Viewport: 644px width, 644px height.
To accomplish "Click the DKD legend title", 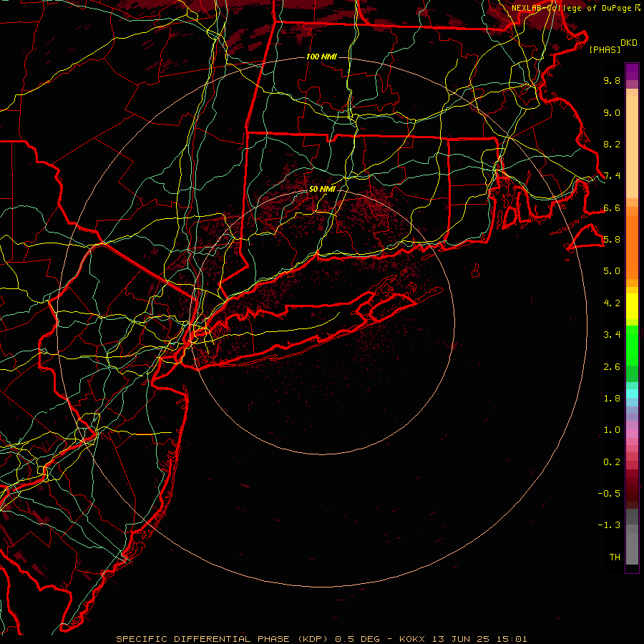I will (629, 43).
